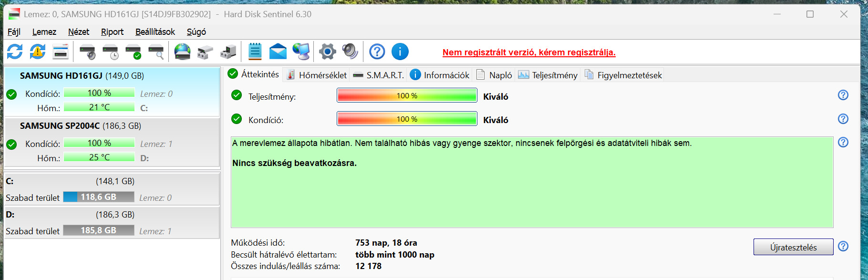Viewport: 868px width, 280px height.
Task: Open the Lemez menu
Action: pyautogui.click(x=44, y=32)
